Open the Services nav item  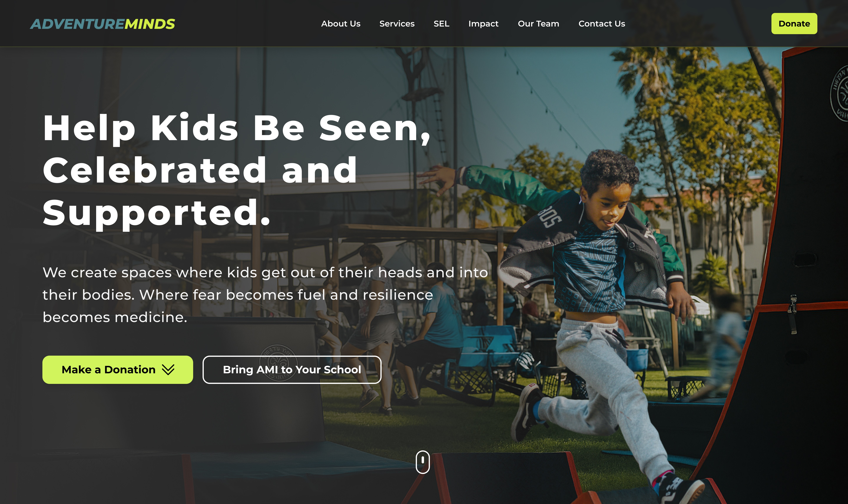point(397,24)
